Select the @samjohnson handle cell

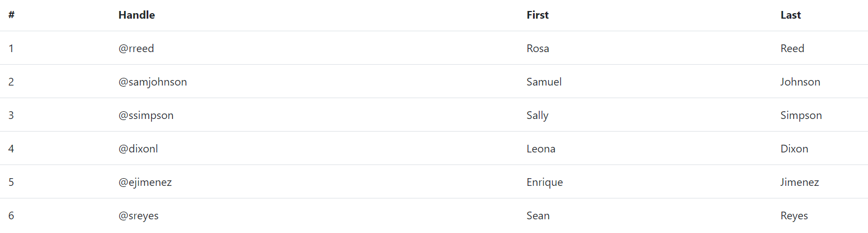(153, 82)
